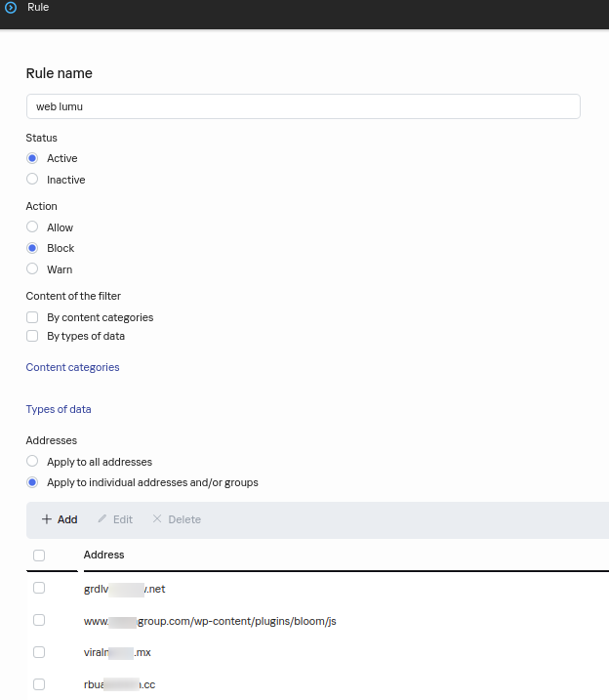This screenshot has height=700, width=609.
Task: Toggle the select-all checkbox in Address header
Action: tap(39, 555)
